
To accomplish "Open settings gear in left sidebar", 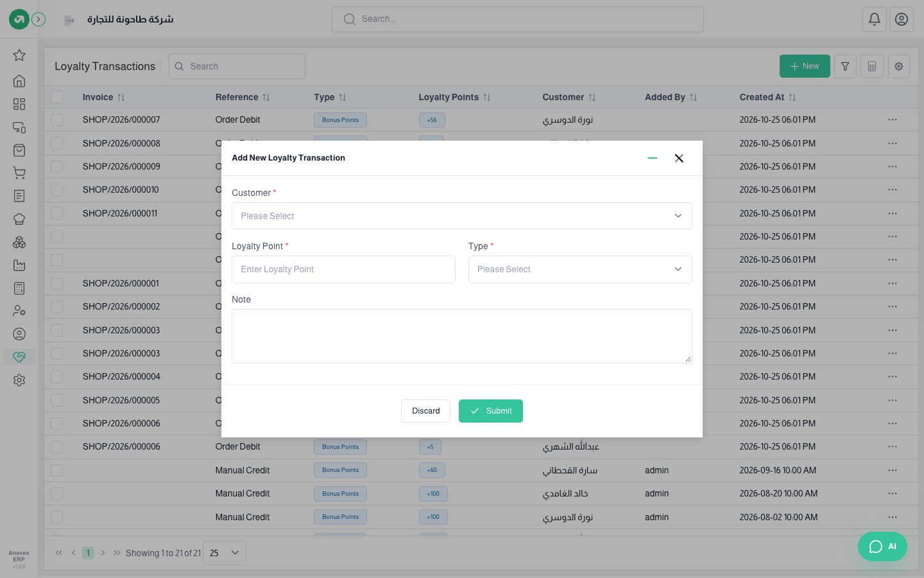I will [x=19, y=380].
